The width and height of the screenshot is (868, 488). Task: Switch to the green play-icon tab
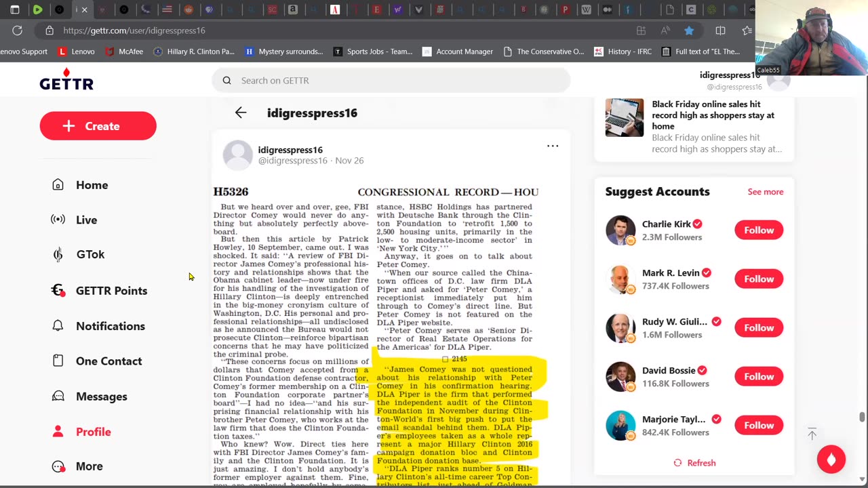38,9
